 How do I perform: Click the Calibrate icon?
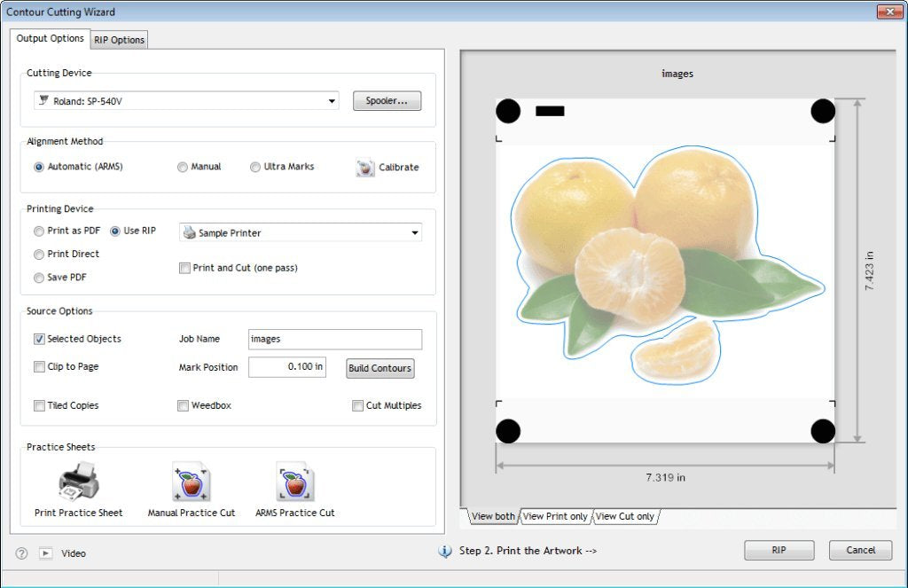364,167
